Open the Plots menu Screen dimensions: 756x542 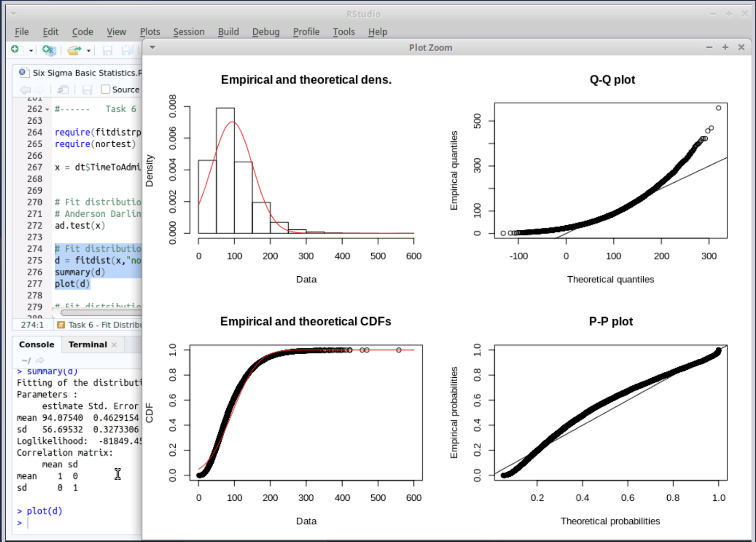150,32
